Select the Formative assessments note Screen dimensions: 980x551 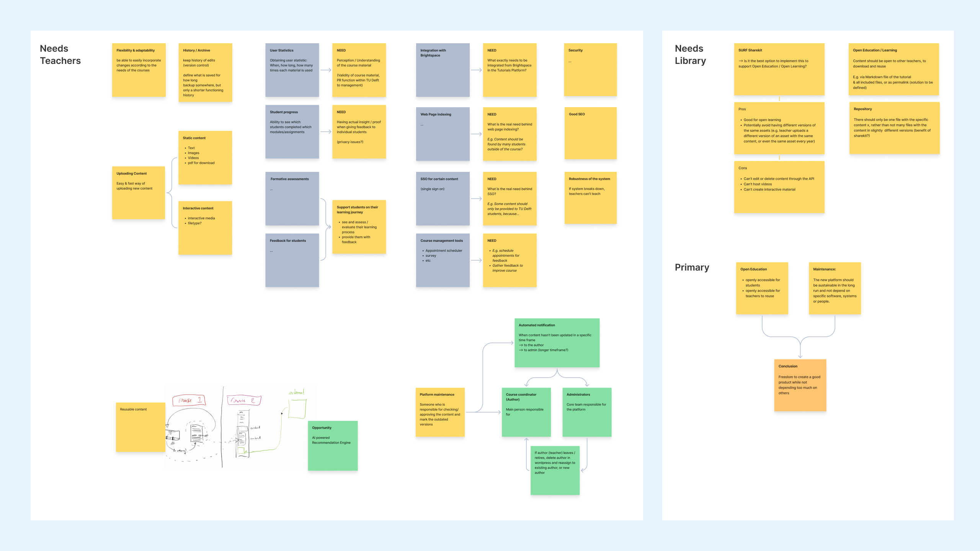click(x=292, y=199)
